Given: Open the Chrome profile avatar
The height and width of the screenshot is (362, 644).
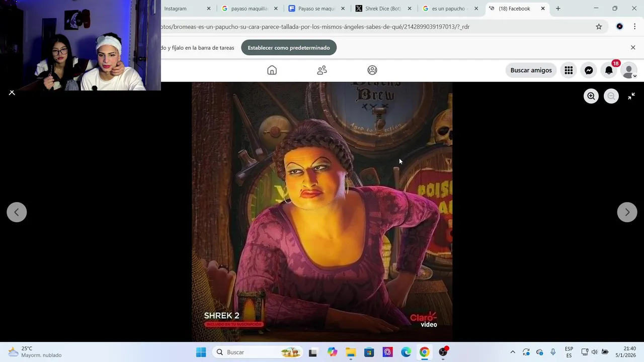Looking at the screenshot, I should coord(619,27).
